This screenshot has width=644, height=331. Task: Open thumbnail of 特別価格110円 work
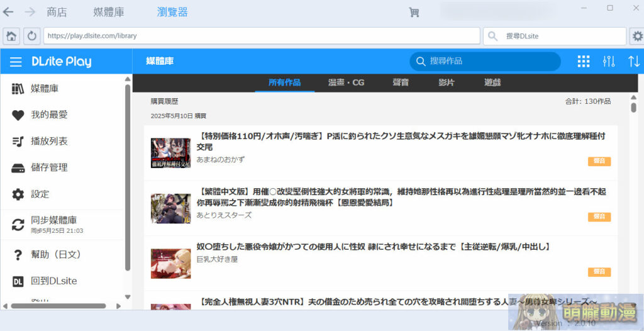(x=171, y=153)
